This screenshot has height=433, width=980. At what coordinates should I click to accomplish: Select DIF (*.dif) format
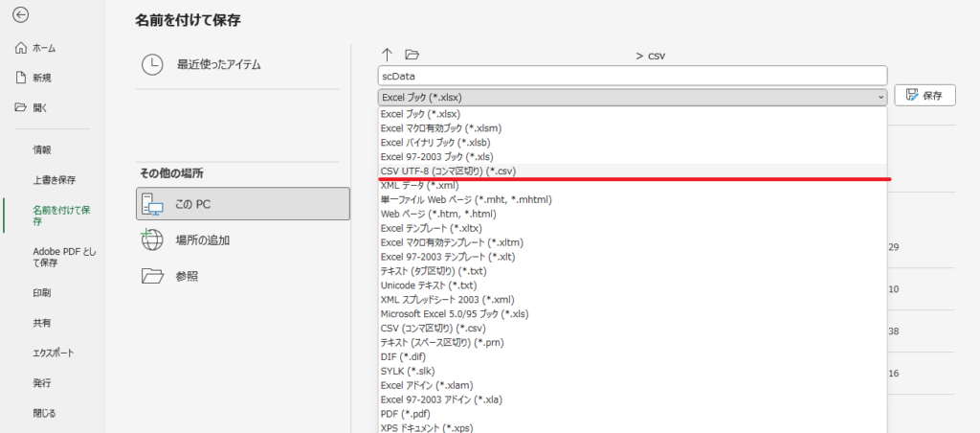[x=633, y=356]
